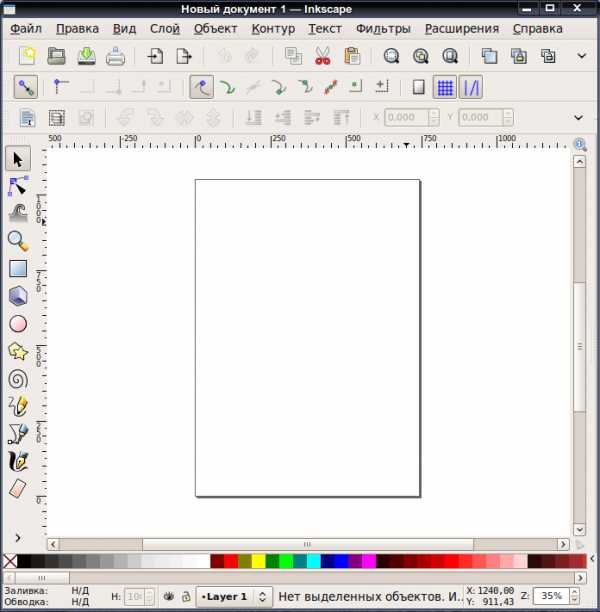
Task: Select the Ellipse circle tool
Action: pos(18,324)
